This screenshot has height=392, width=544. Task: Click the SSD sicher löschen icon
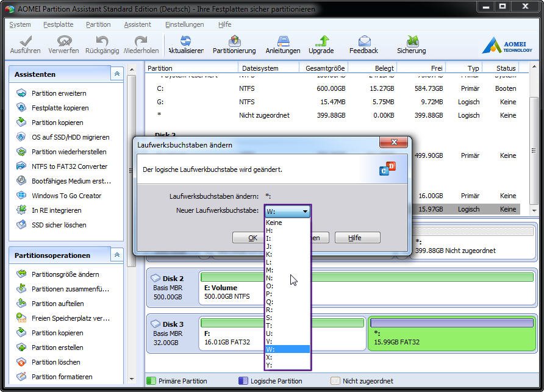(x=21, y=224)
